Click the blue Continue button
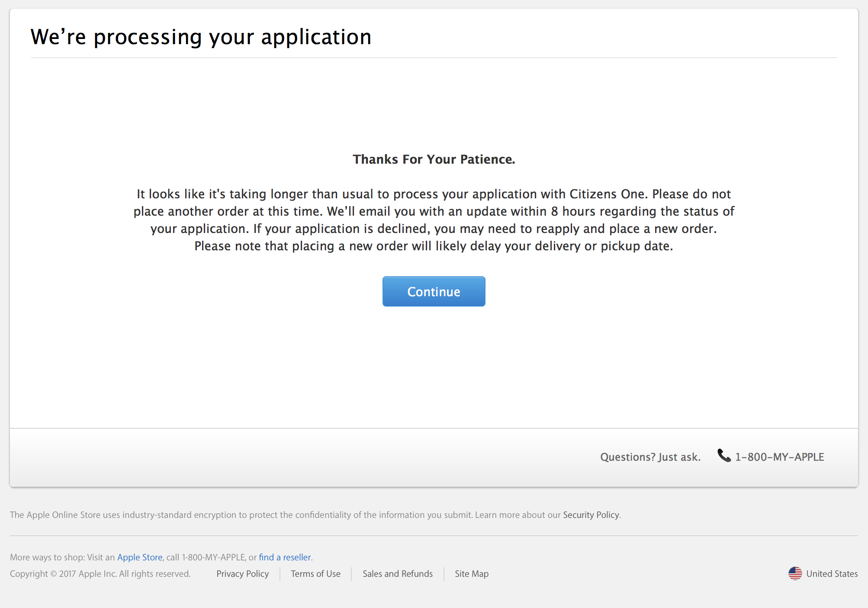The width and height of the screenshot is (868, 608). 434,291
